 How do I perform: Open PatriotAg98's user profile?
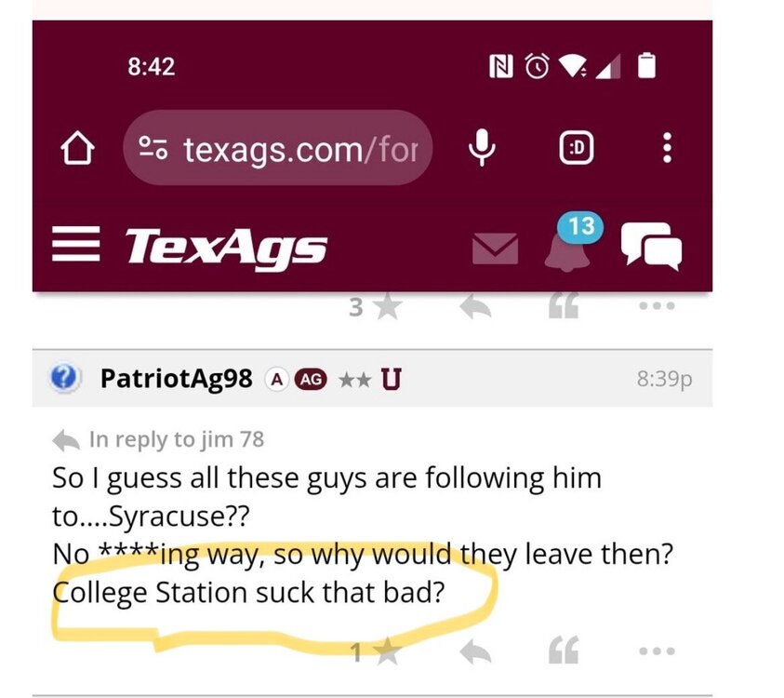pyautogui.click(x=176, y=379)
